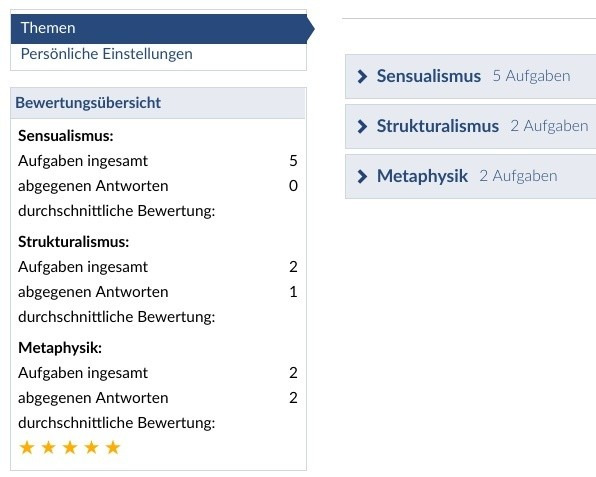Screen dimensions: 596x477
Task: Click the '2 Aufgaben' label next to Strukturalismus
Action: pos(549,126)
